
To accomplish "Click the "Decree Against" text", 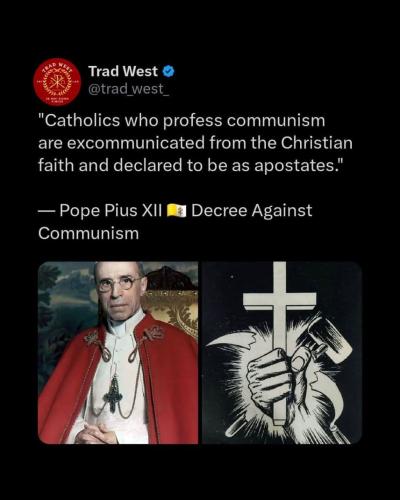I will click(x=252, y=211).
